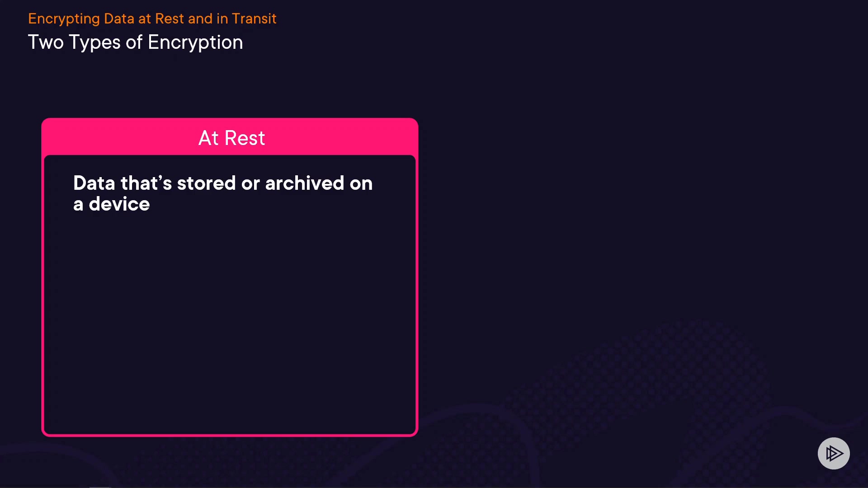This screenshot has height=488, width=868.
Task: Click the word "Encryption" in white heading
Action: (195, 42)
